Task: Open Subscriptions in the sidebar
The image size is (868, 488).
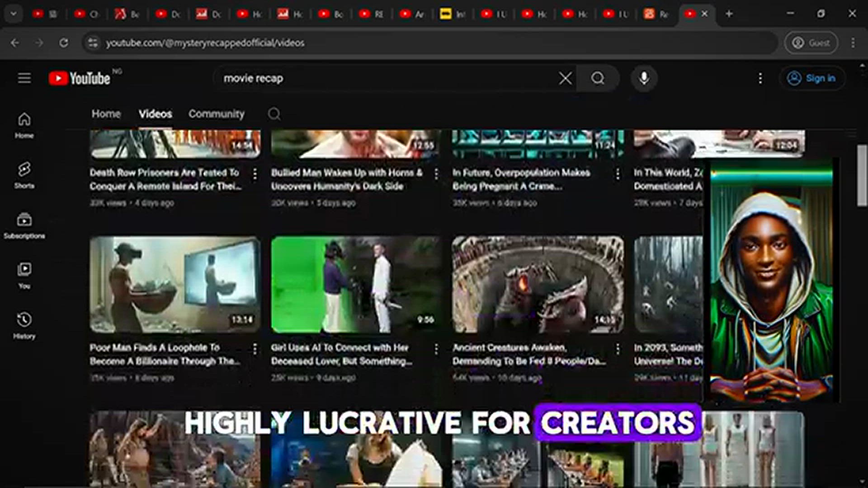Action: (x=24, y=225)
